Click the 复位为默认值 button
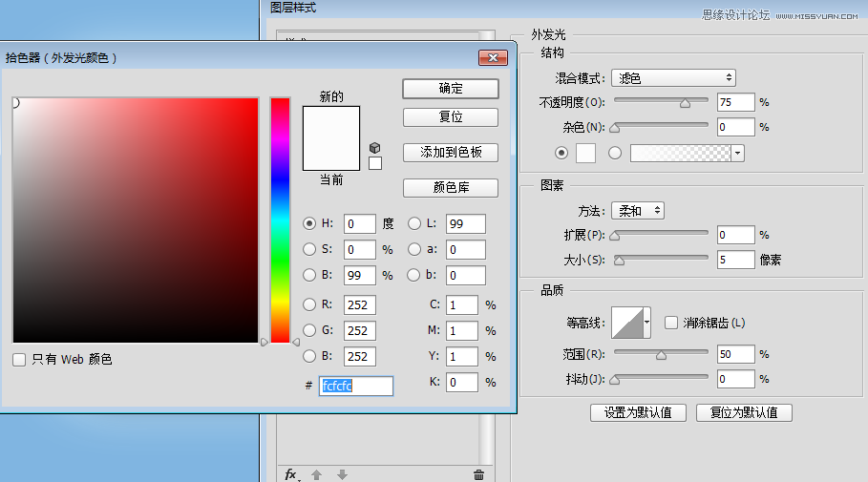The image size is (868, 482). click(x=744, y=413)
